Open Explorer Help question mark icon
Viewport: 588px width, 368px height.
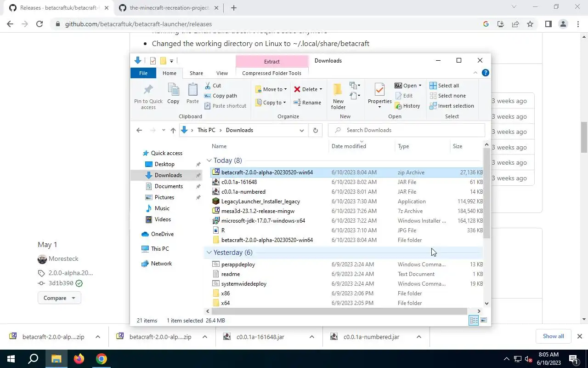click(486, 73)
